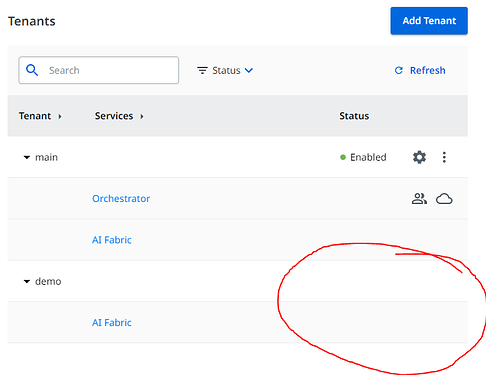This screenshot has height=375, width=486.
Task: Sort by the Services column arrow
Action: tap(142, 116)
